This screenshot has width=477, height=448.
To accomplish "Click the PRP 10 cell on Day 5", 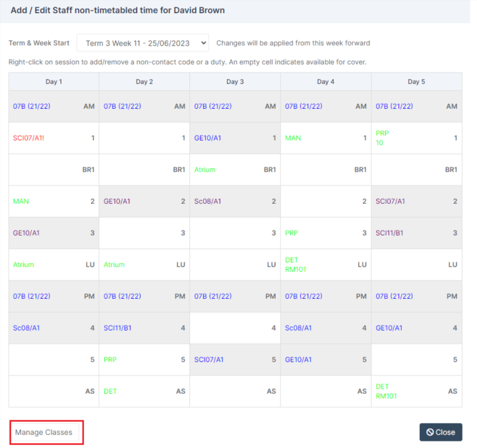I will pyautogui.click(x=416, y=138).
